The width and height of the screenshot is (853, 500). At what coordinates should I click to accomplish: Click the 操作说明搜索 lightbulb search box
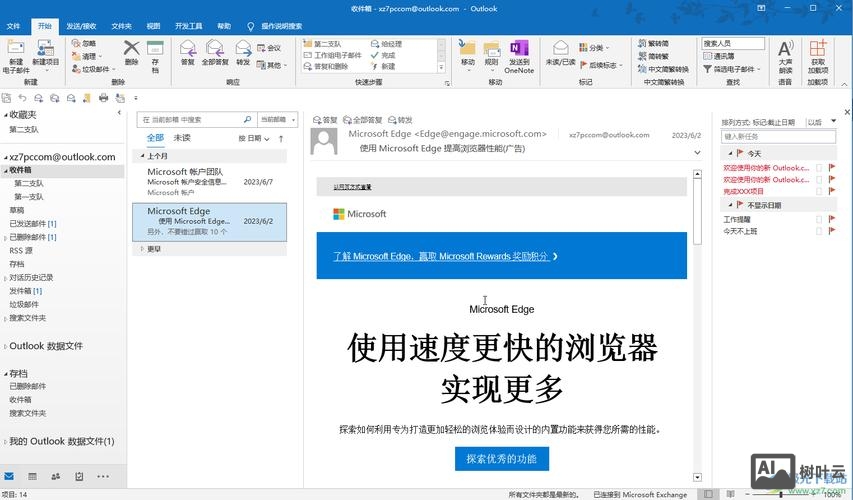pos(275,26)
